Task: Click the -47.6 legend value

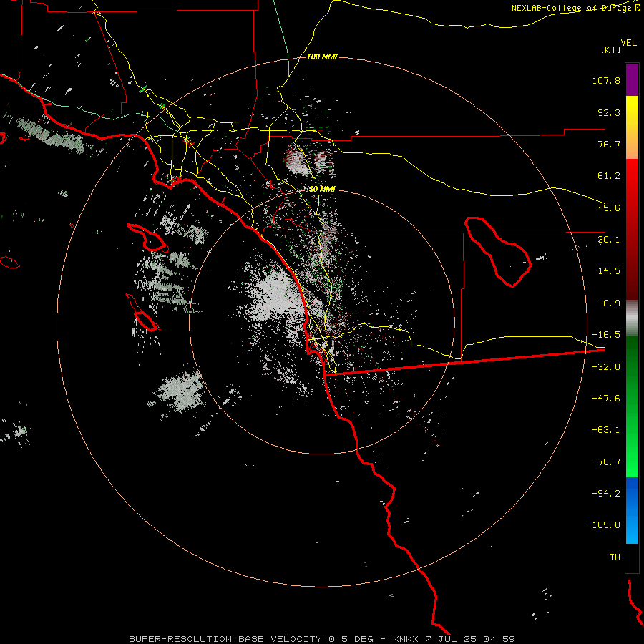Action: 606,399
